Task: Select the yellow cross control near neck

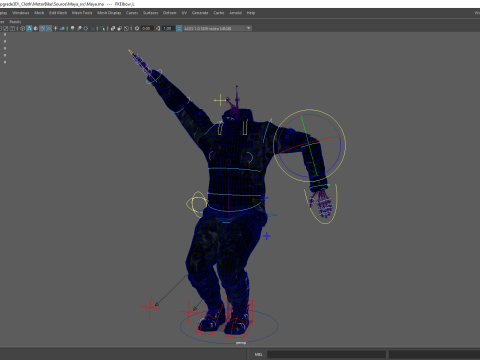Action: coord(220,100)
